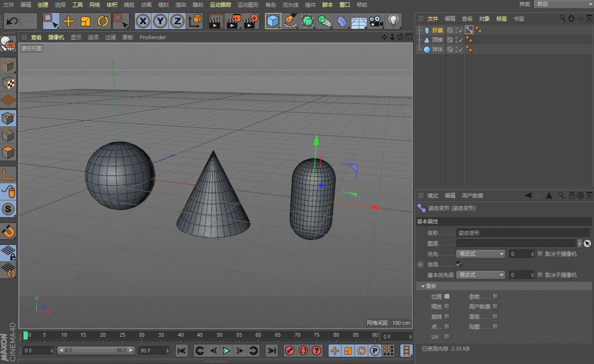Open the 渲染 menu
594x364 pixels.
click(x=181, y=5)
